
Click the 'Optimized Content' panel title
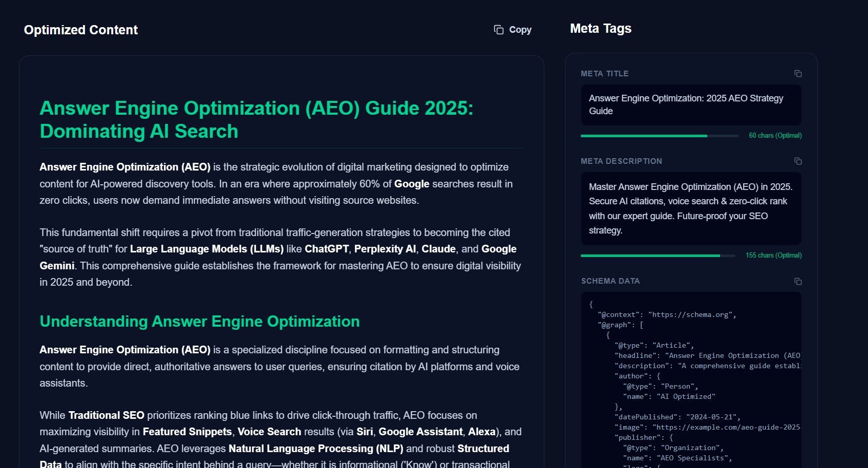tap(81, 30)
